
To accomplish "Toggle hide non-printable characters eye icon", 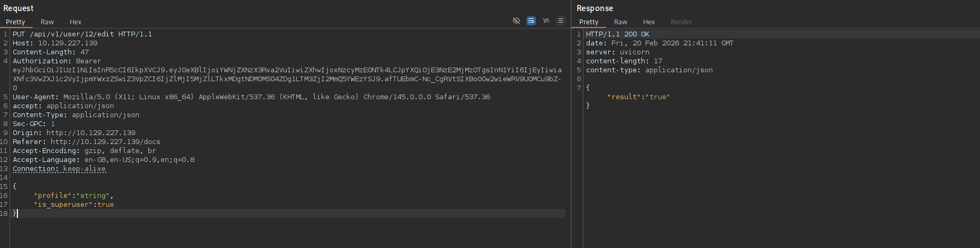I will [x=516, y=21].
